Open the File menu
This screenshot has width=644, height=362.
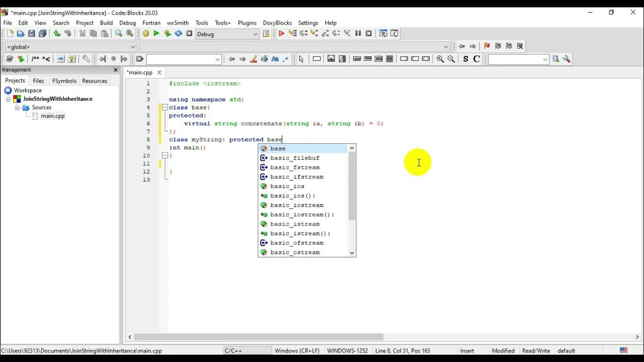click(8, 23)
